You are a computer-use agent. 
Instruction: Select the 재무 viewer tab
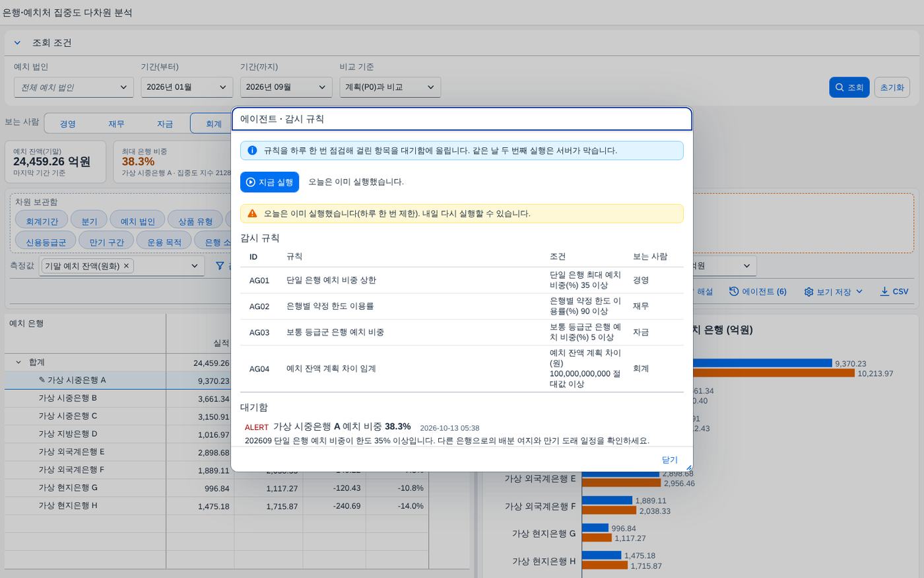coord(117,124)
